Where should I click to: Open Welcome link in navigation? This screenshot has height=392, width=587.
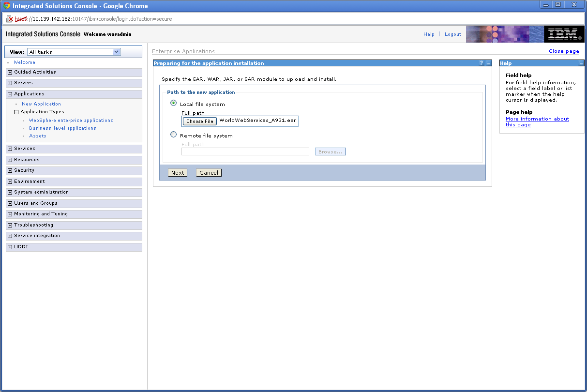(24, 62)
